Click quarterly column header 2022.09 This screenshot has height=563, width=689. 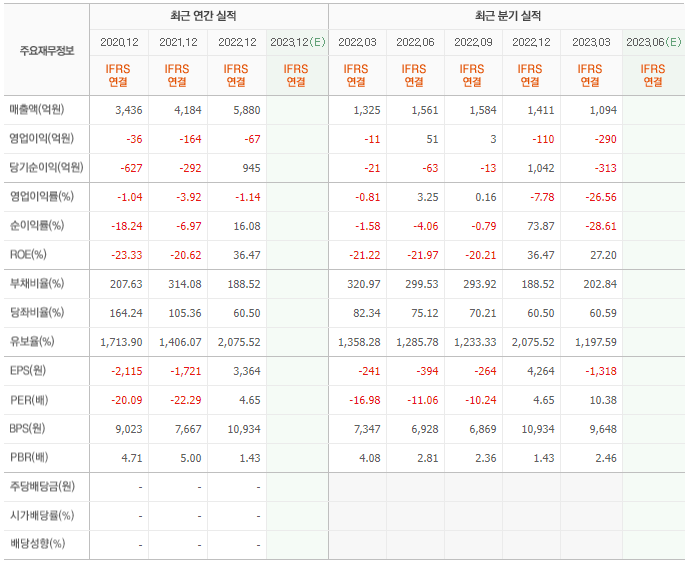click(x=473, y=42)
